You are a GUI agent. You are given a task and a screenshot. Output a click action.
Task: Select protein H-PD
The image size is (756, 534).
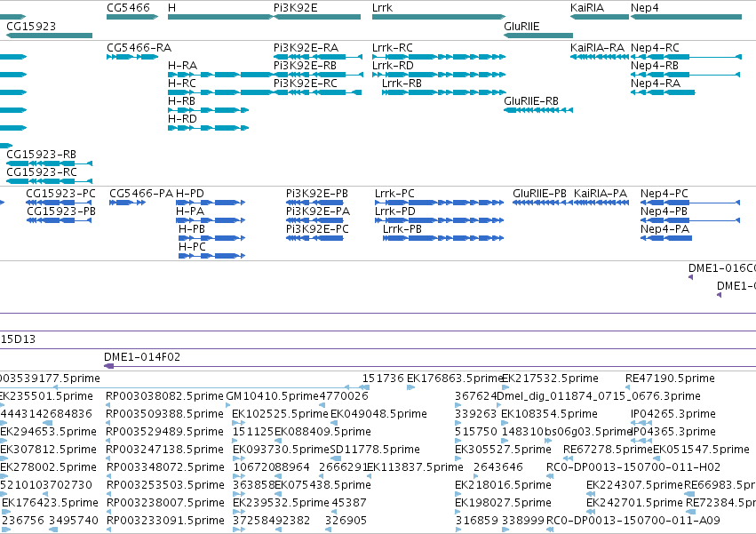pyautogui.click(x=211, y=203)
